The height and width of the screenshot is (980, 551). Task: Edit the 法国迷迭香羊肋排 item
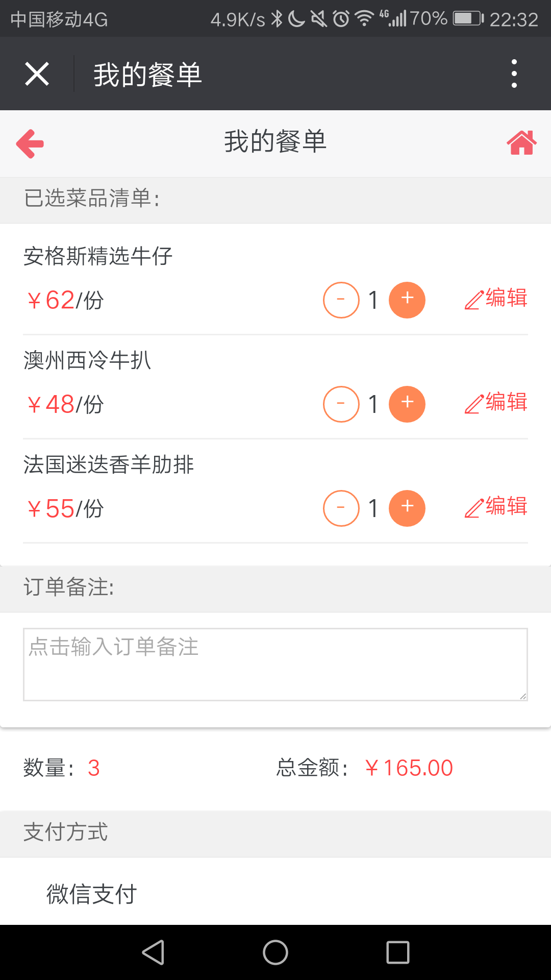[496, 507]
